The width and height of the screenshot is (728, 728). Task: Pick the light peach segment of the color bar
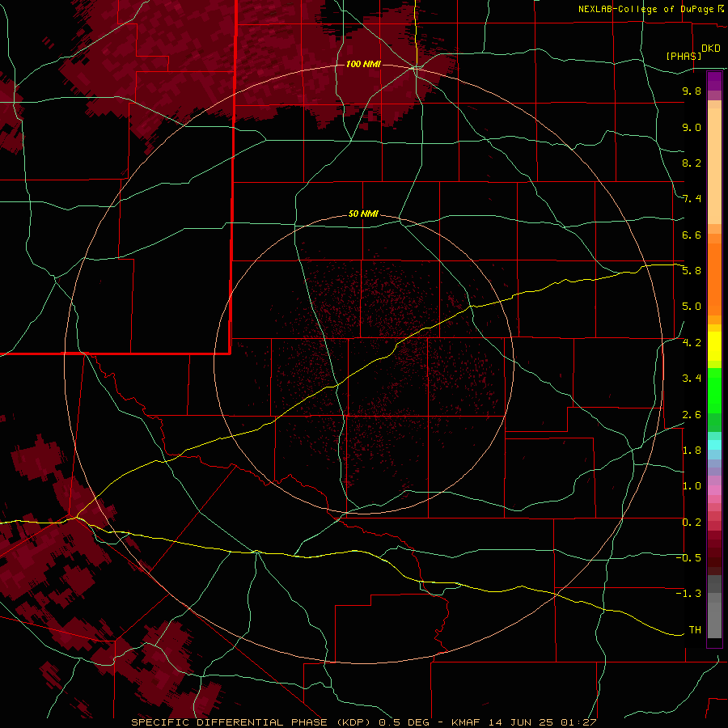714,166
